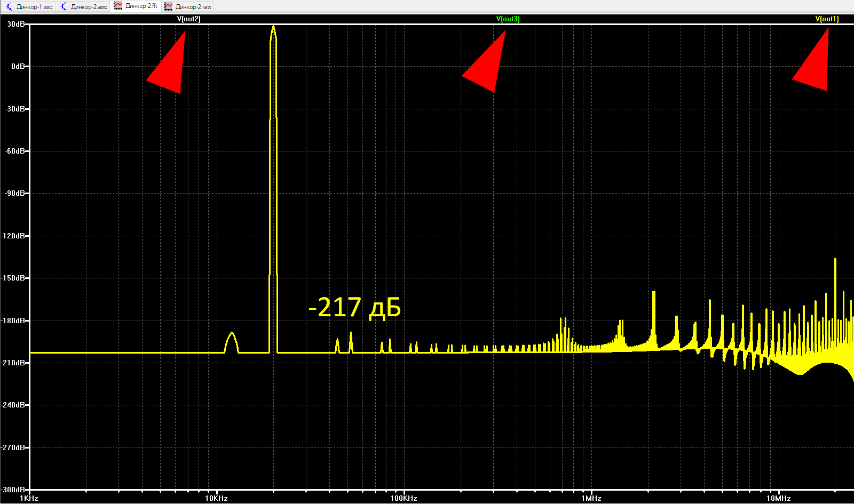Click the 1KHz frequency axis label
The width and height of the screenshot is (854, 504).
[29, 498]
